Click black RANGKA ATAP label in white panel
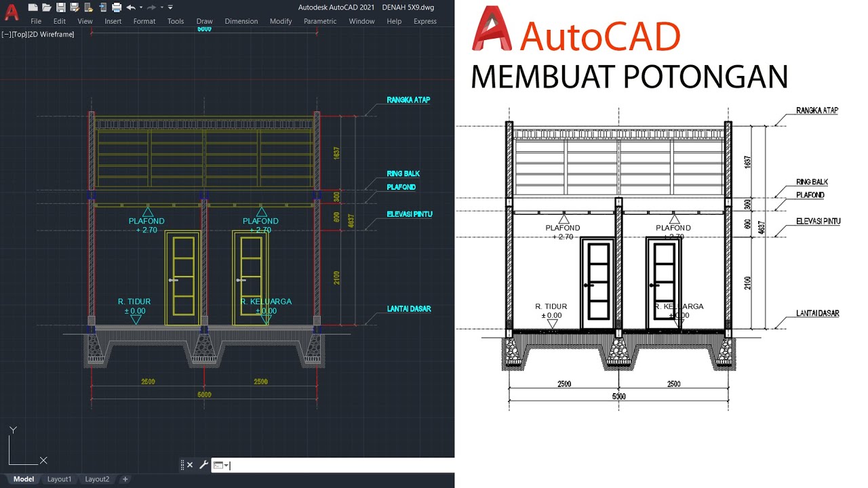The width and height of the screenshot is (868, 488). pos(817,110)
